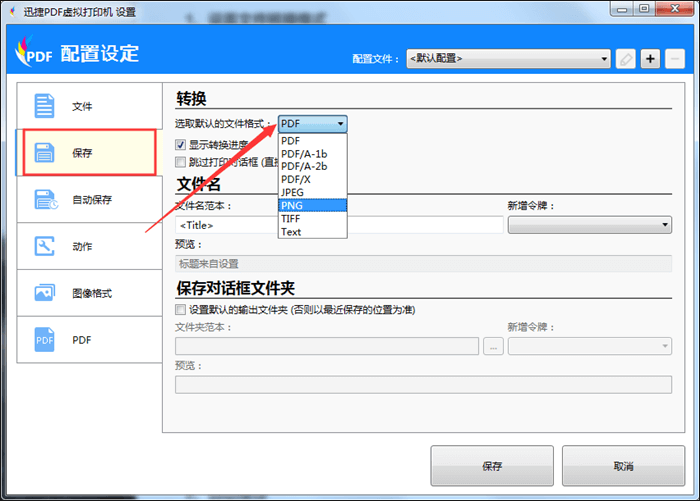Add a new profile with plus icon
The height and width of the screenshot is (501, 700).
(x=650, y=58)
